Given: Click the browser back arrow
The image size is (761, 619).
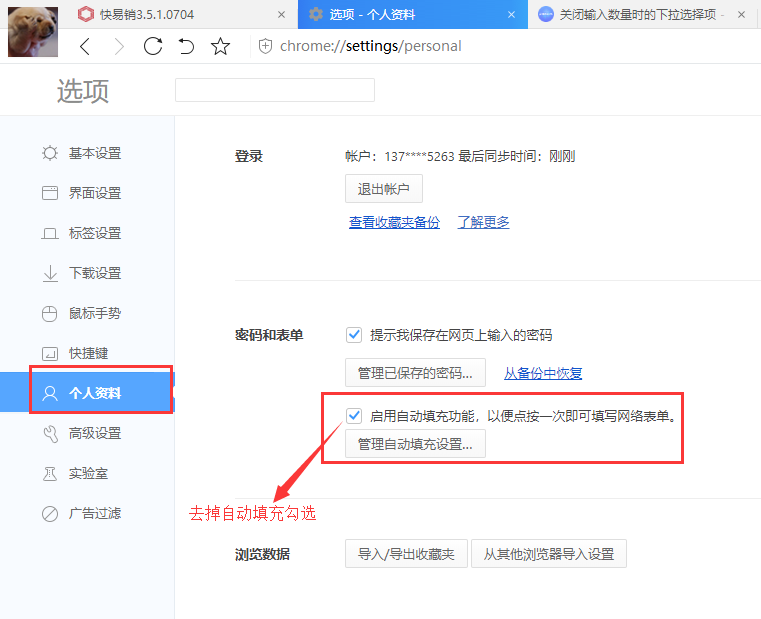Looking at the screenshot, I should [85, 47].
